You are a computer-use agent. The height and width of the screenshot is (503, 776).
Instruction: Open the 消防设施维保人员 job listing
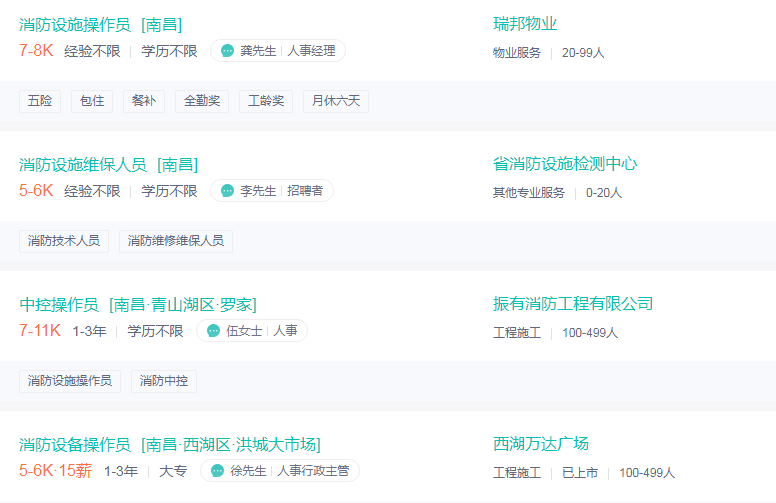point(108,164)
